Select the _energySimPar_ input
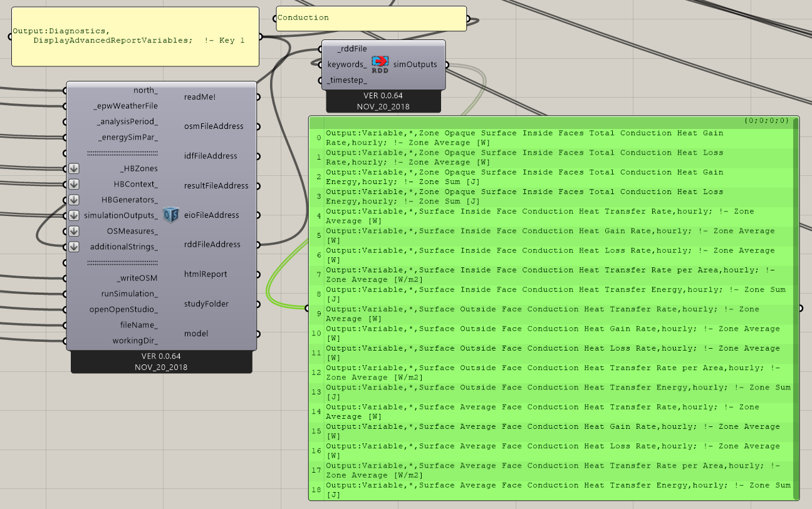Screen dimensions: 812x509 pyautogui.click(x=128, y=137)
